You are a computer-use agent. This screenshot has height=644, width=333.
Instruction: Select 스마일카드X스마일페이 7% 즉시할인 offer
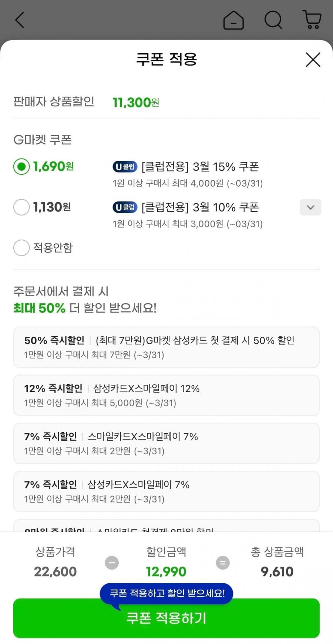click(166, 443)
